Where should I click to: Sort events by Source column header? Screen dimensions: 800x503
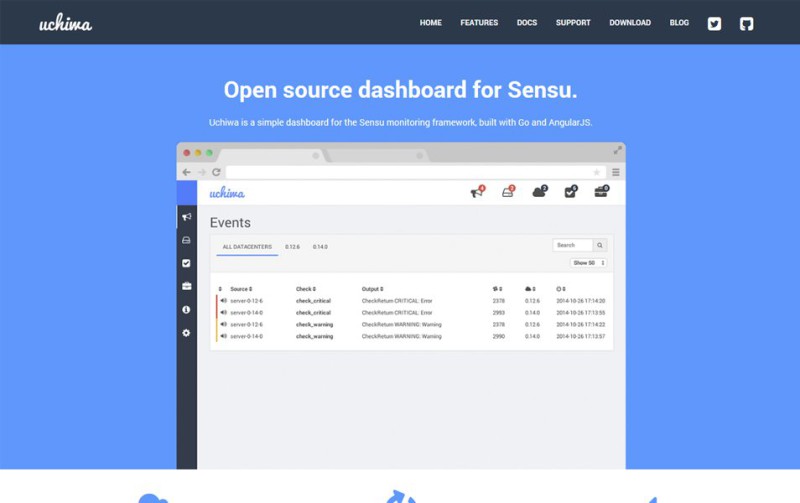241,289
